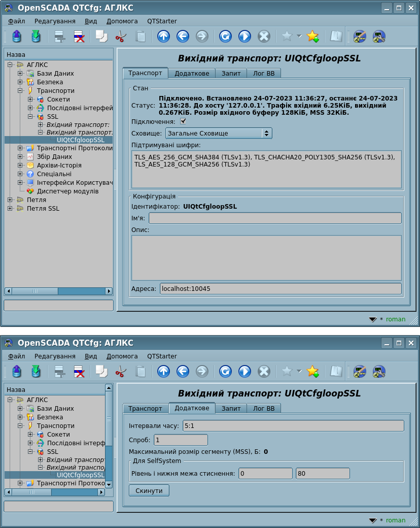Click Delete item icon in lower window toolbar

(79, 372)
